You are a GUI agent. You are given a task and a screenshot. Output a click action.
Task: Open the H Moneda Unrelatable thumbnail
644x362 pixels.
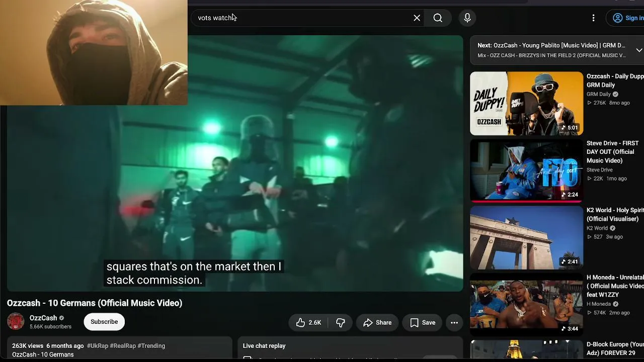526,305
